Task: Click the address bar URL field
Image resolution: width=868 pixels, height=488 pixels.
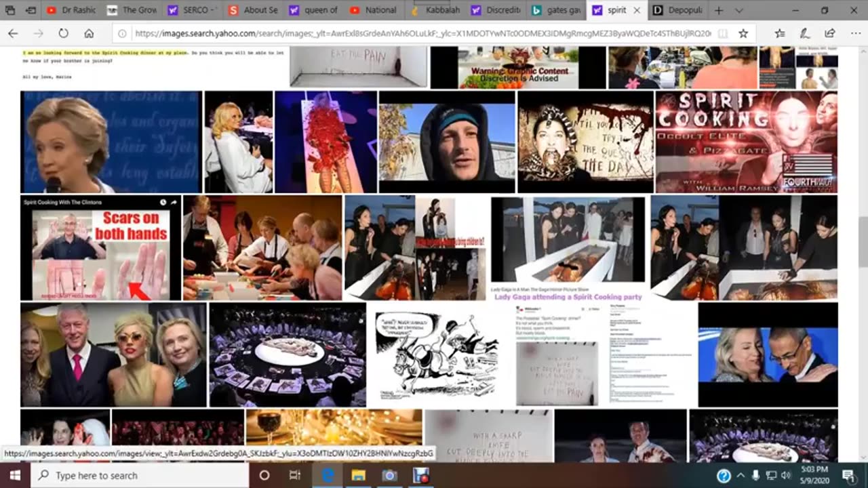Action: pos(422,33)
